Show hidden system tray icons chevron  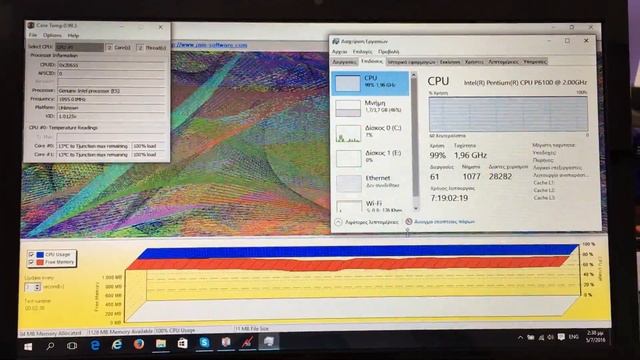pyautogui.click(x=520, y=338)
